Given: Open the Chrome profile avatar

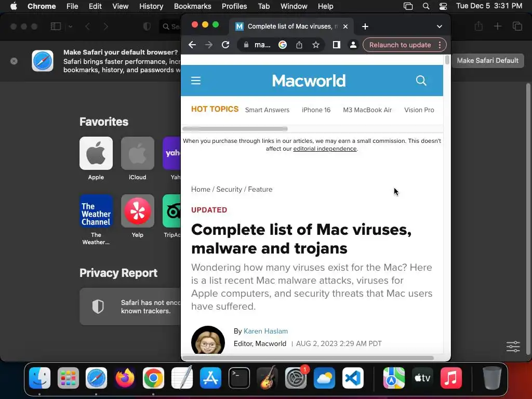Looking at the screenshot, I should [353, 45].
